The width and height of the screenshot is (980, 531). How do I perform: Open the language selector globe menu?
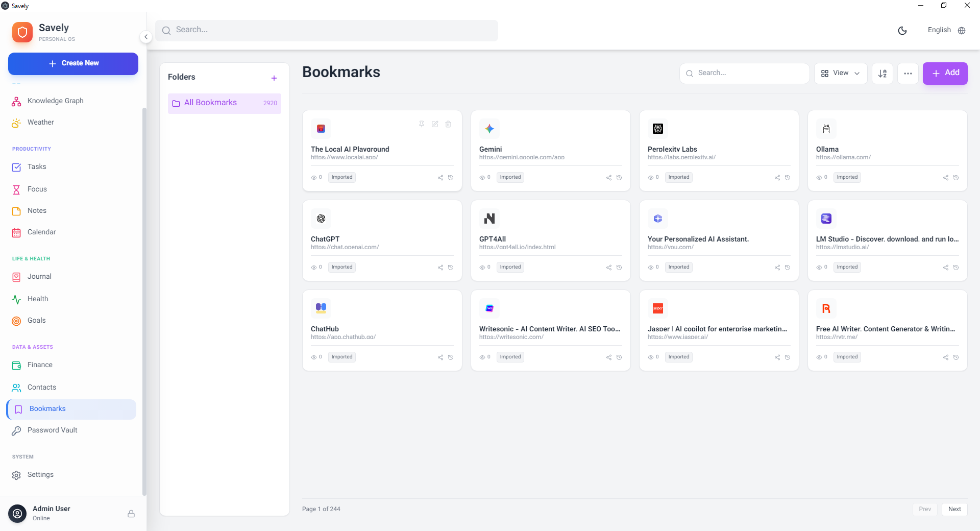962,31
